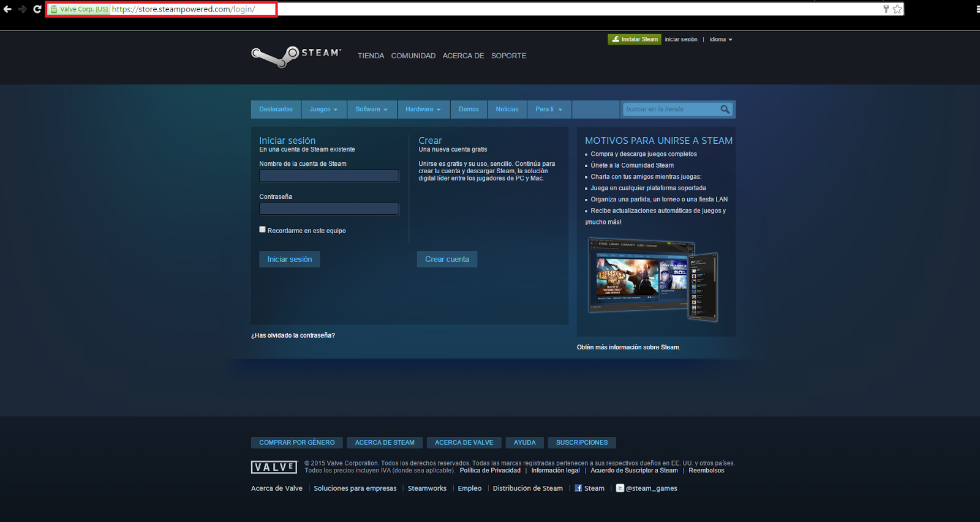Click the Iniciar sesión section heading

click(287, 141)
